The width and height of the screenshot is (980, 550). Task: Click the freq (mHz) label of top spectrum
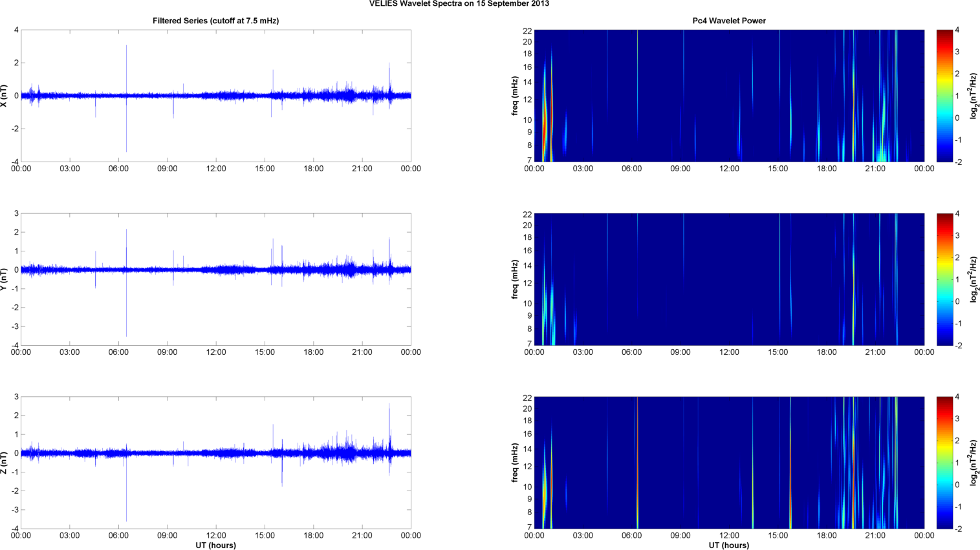click(515, 96)
